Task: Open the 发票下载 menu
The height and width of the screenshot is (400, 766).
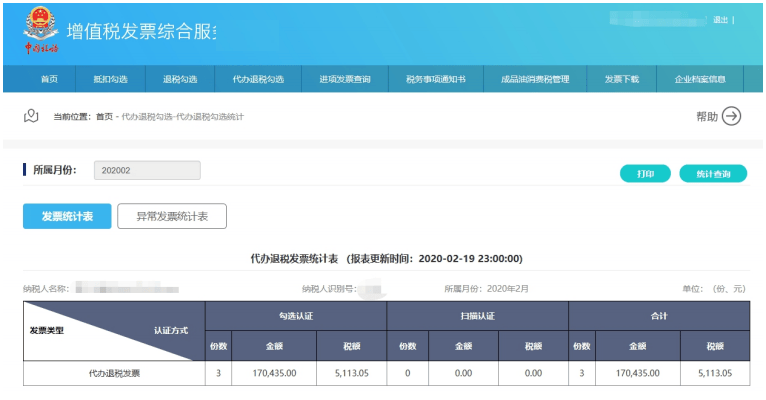Action: 621,79
